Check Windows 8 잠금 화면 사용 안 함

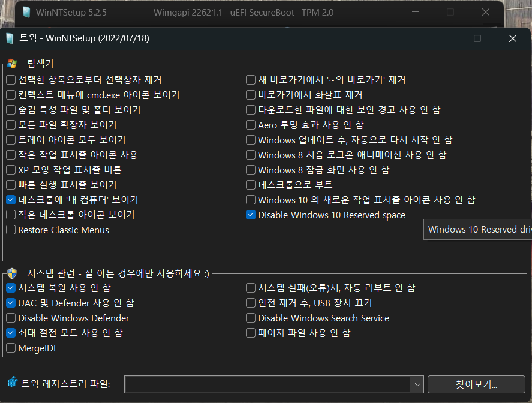tap(250, 170)
